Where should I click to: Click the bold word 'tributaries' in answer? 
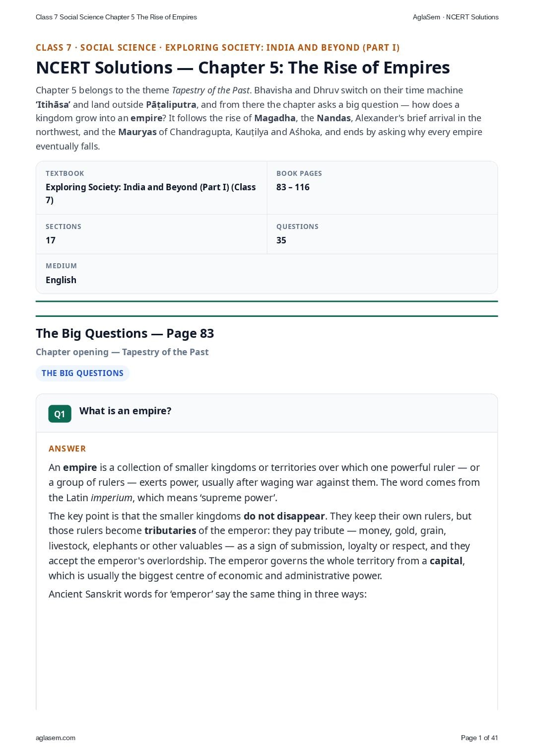tap(170, 530)
